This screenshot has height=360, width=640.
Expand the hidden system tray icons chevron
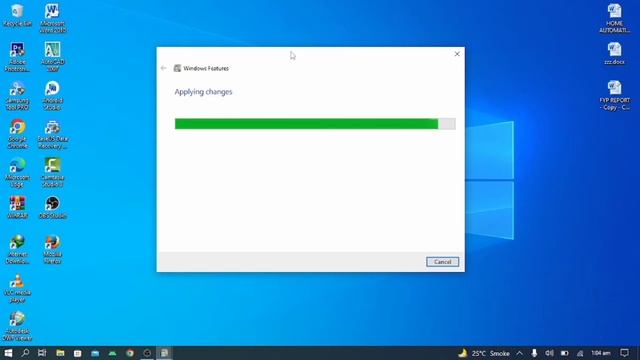[519, 353]
